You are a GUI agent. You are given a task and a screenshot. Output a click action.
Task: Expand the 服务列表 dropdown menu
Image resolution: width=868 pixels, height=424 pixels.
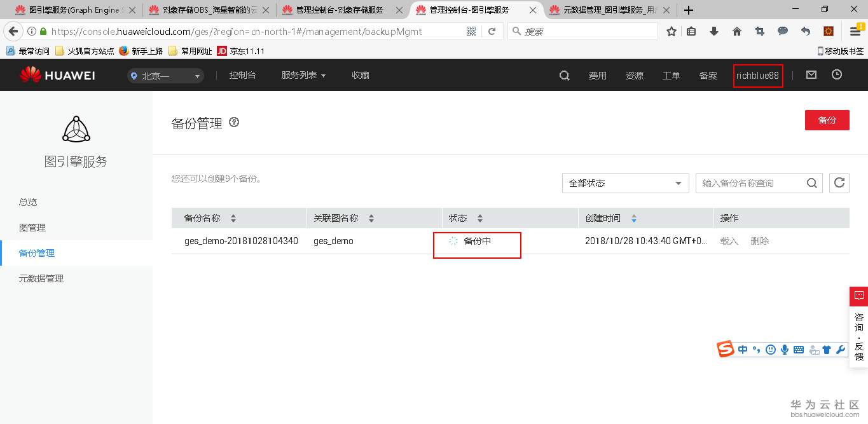tap(303, 75)
